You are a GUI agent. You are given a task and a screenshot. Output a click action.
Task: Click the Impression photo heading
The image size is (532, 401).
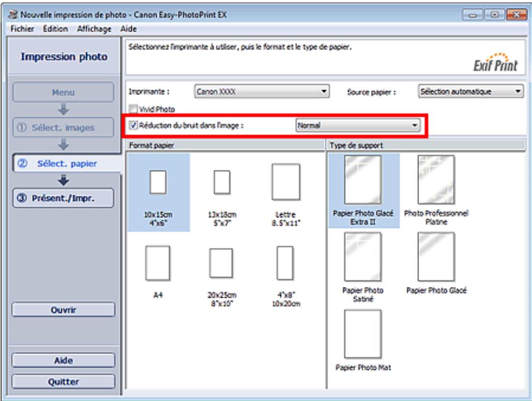[x=64, y=57]
